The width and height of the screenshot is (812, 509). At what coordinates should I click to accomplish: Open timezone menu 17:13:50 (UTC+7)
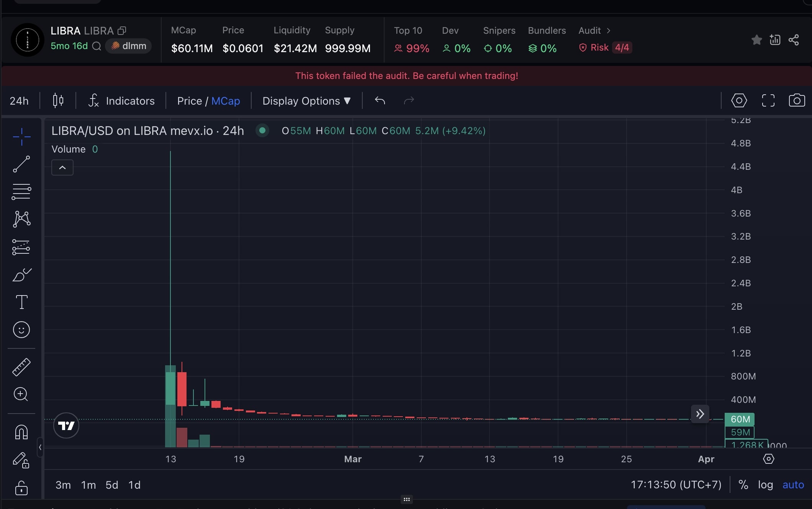(x=676, y=485)
